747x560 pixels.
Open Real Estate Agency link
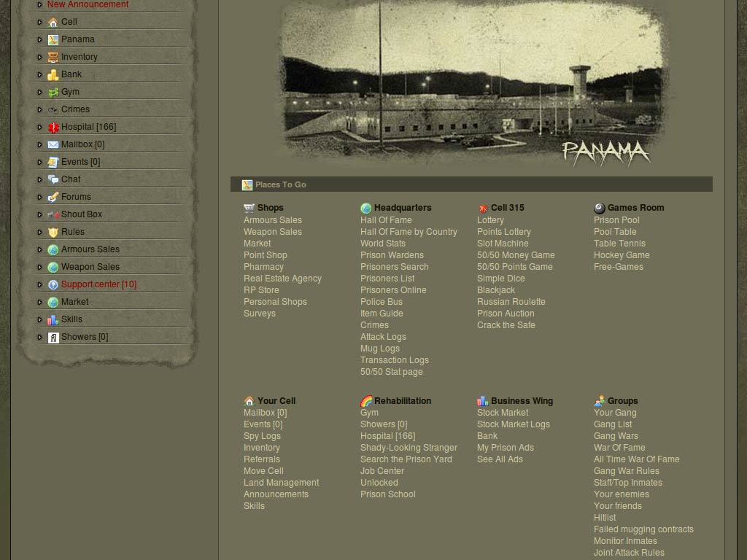click(282, 279)
